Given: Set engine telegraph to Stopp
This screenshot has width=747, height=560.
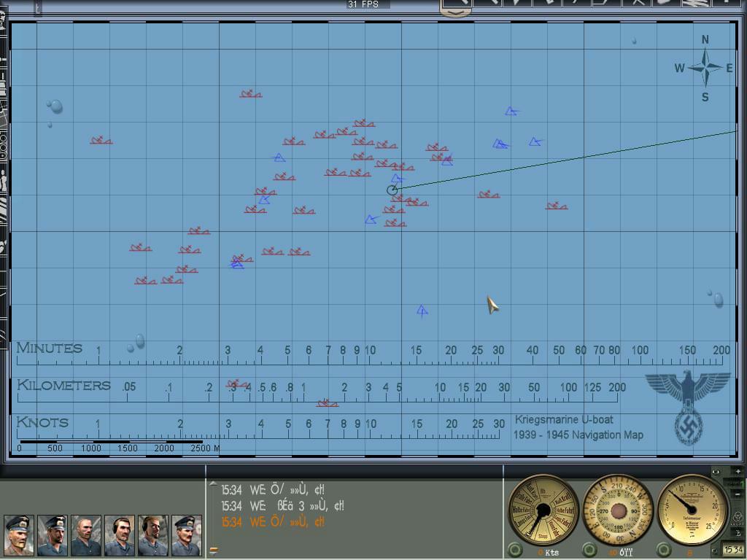Looking at the screenshot, I should tap(542, 537).
